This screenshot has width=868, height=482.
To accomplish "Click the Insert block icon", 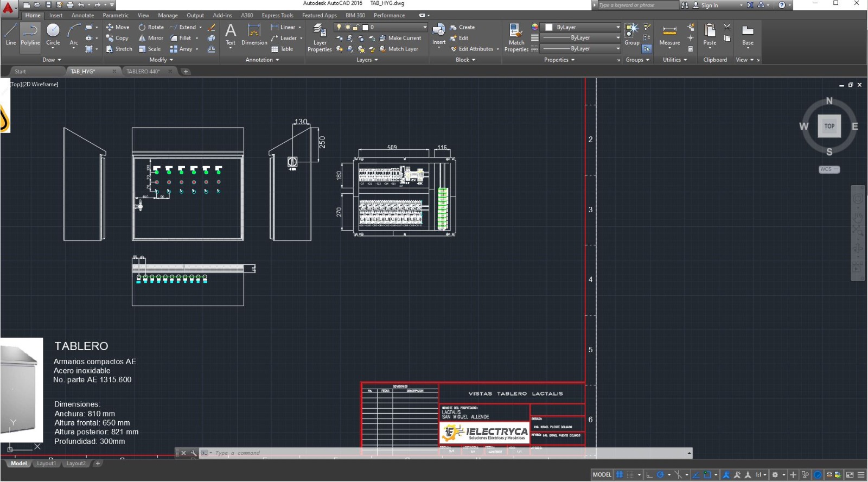I will point(439,34).
